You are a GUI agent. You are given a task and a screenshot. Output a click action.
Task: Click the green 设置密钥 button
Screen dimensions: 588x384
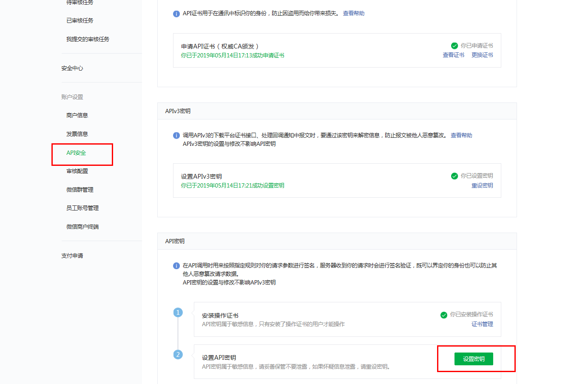(474, 359)
